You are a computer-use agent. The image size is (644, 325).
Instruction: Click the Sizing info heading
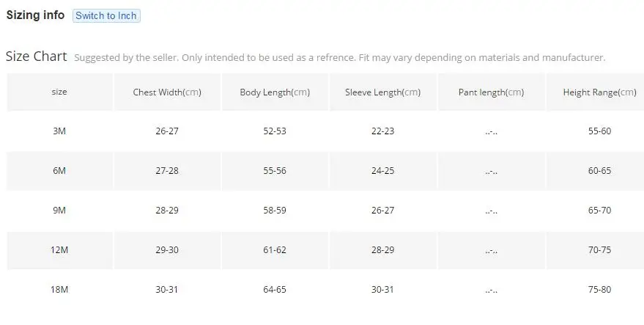pos(35,15)
